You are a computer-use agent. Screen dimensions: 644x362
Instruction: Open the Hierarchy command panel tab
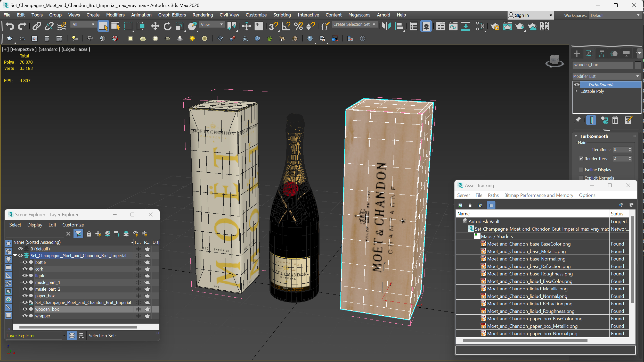tap(602, 54)
